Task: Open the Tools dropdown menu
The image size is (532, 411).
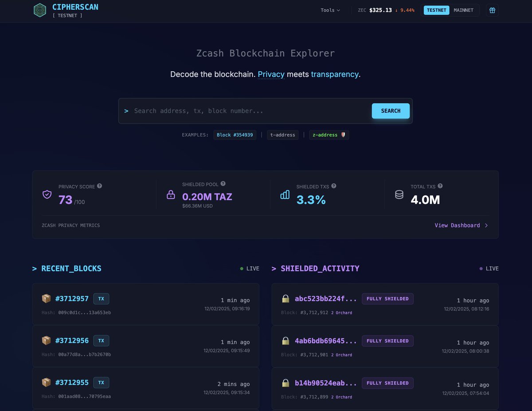Action: (330, 10)
